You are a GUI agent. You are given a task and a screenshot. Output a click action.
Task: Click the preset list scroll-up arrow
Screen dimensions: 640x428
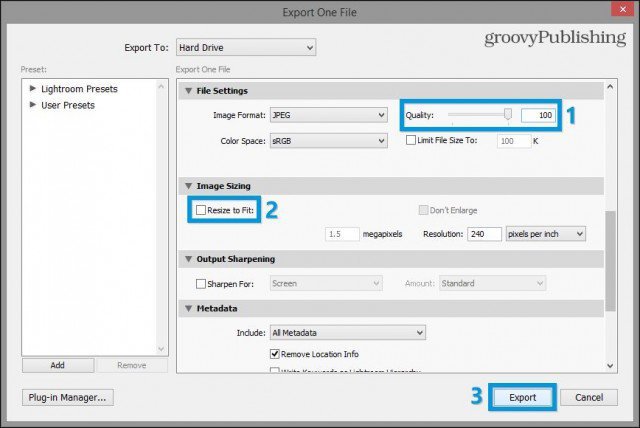[161, 86]
